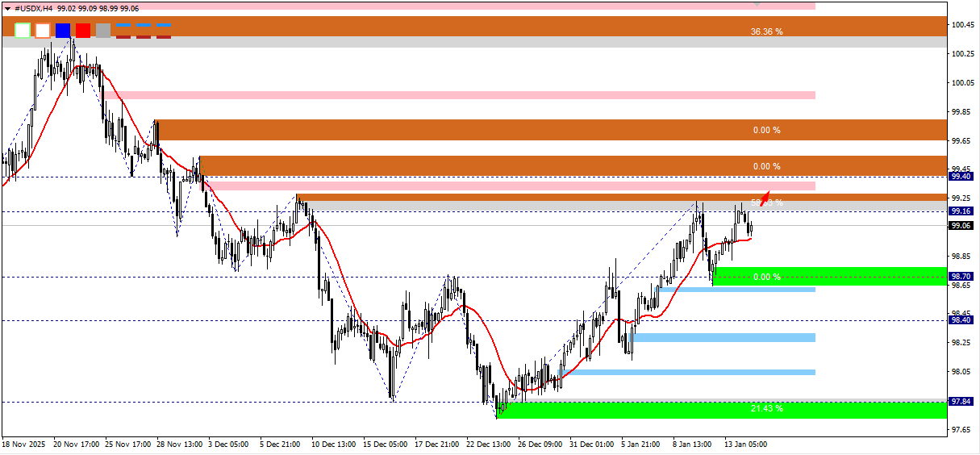Click the 36.36 % zone label

tap(766, 31)
